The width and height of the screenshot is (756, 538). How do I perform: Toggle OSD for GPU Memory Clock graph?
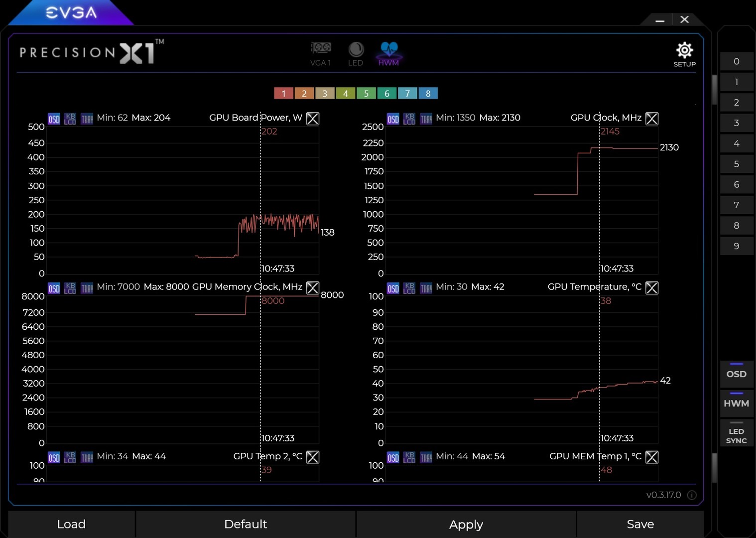point(54,288)
